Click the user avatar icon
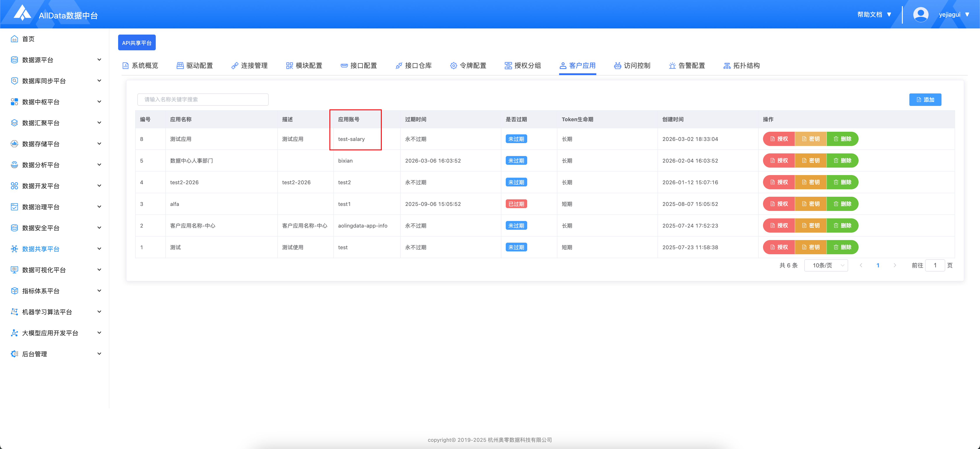 (920, 14)
